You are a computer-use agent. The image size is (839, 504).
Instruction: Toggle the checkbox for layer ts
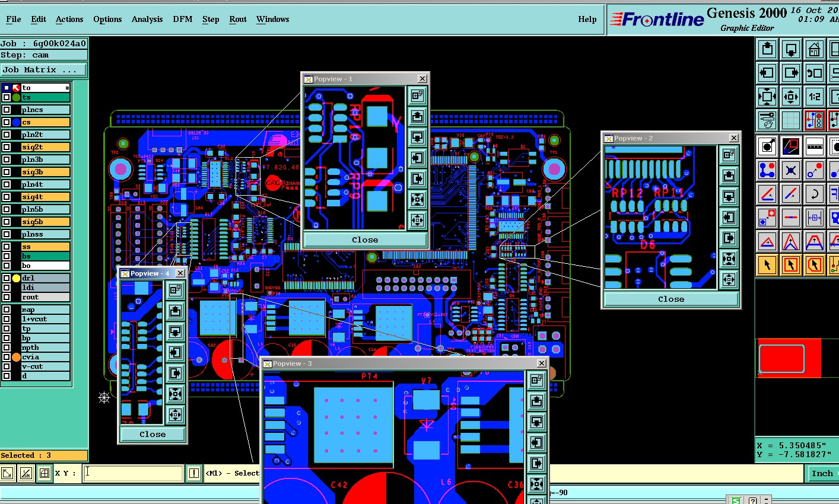tap(7, 97)
